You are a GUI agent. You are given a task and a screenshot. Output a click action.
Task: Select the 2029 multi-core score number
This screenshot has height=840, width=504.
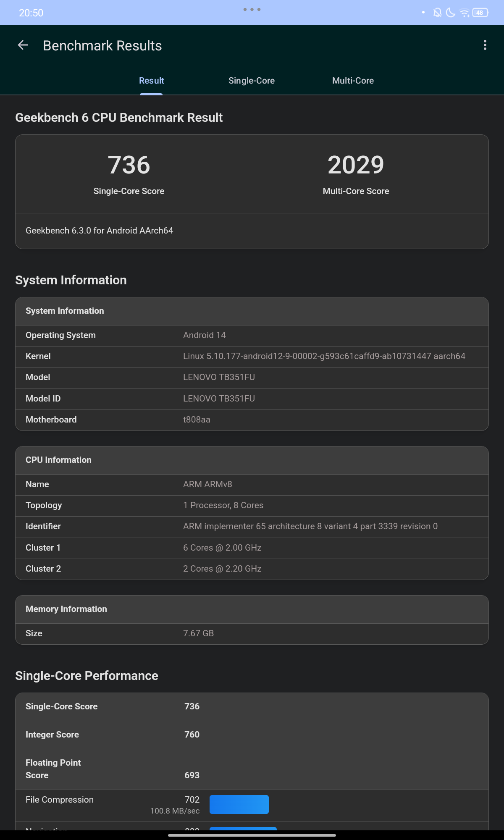(x=356, y=165)
